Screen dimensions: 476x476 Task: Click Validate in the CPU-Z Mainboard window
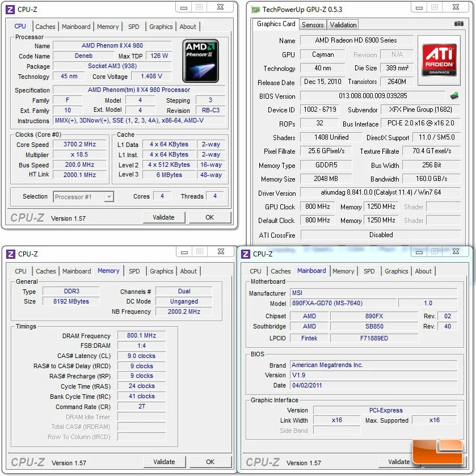tap(399, 462)
